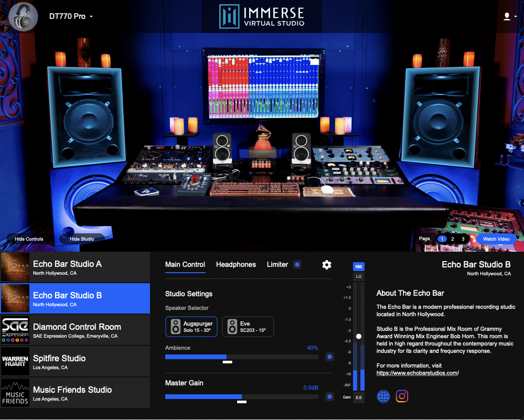The width and height of the screenshot is (524, 420).
Task: Go to studio photo page 3
Action: 463,239
